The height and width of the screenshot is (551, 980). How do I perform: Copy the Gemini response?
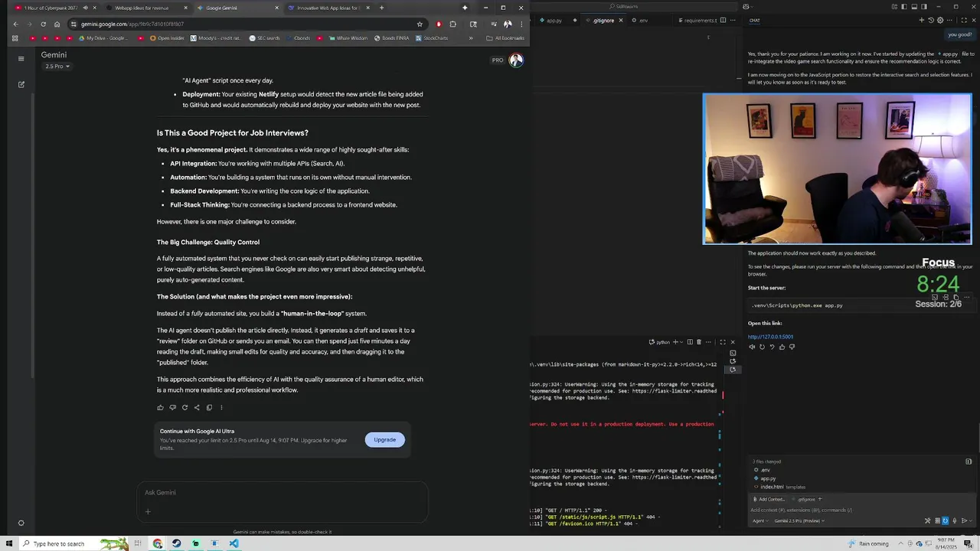[x=209, y=407]
